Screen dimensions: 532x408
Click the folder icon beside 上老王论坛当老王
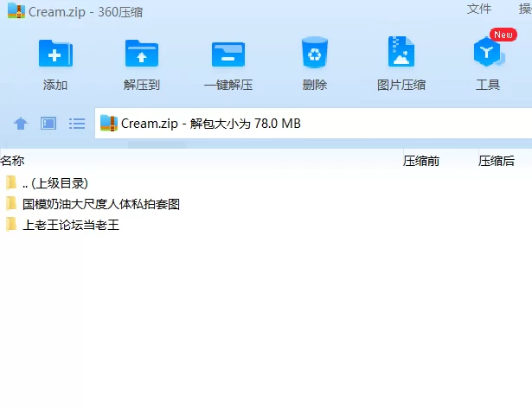pyautogui.click(x=11, y=224)
